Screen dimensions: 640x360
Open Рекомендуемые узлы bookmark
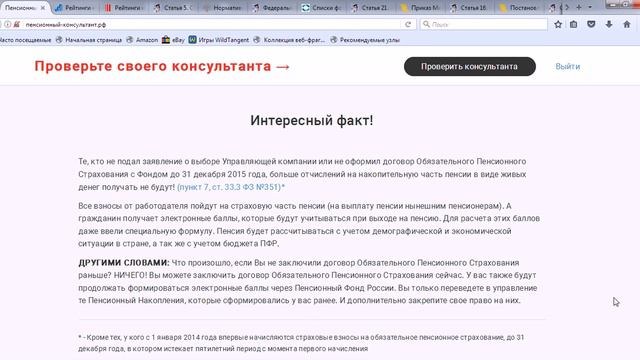point(365,40)
